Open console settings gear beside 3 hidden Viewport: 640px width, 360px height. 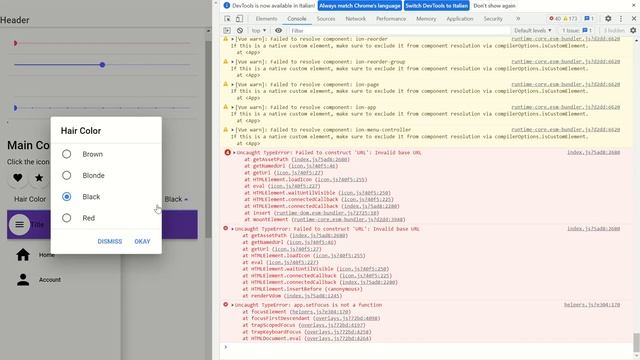pyautogui.click(x=633, y=31)
